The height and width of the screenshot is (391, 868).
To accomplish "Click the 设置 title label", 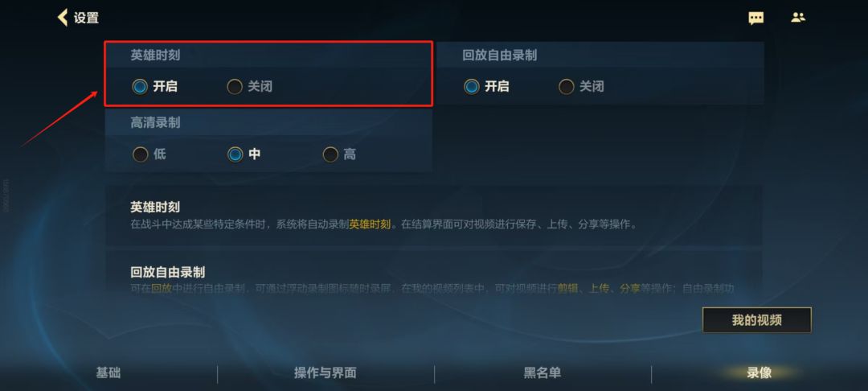I will pyautogui.click(x=86, y=18).
